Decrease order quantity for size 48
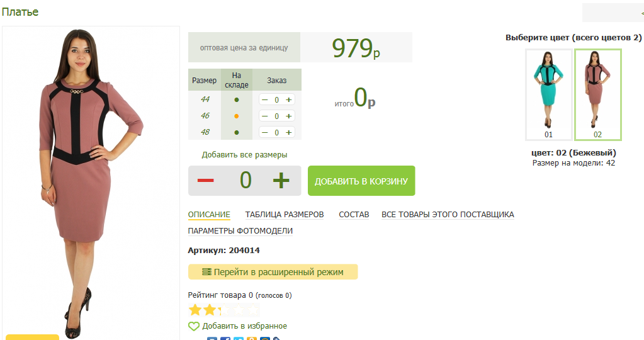 264,133
